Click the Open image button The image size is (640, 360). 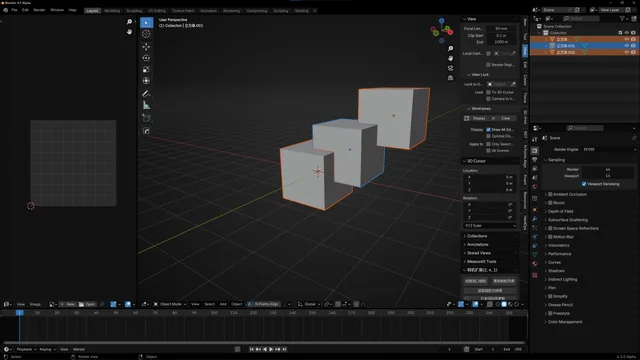coord(87,304)
